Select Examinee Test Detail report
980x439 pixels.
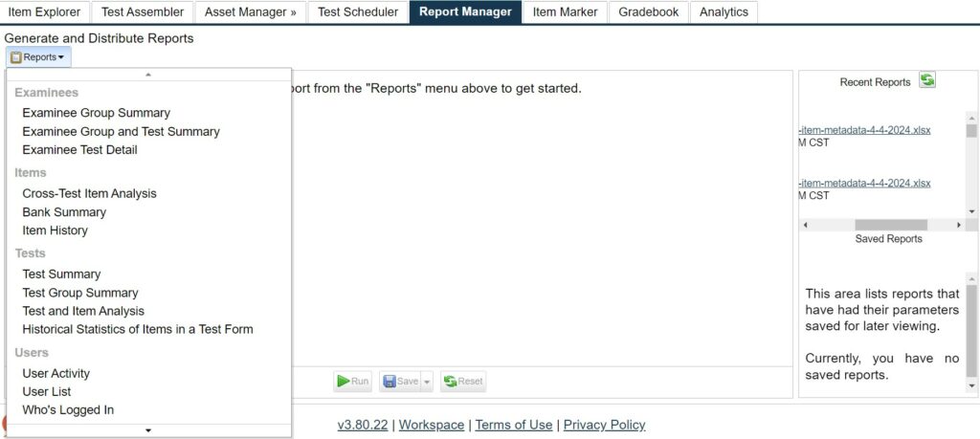pyautogui.click(x=80, y=150)
